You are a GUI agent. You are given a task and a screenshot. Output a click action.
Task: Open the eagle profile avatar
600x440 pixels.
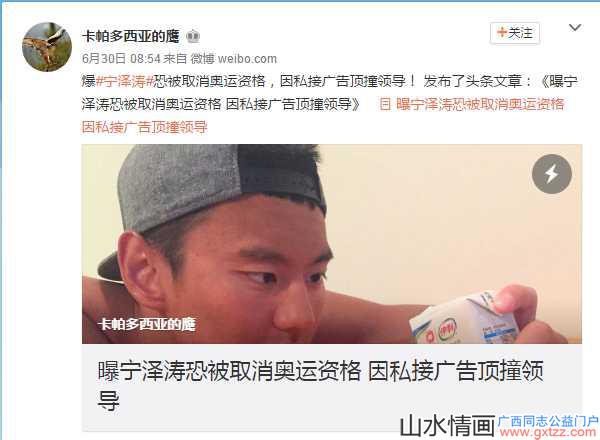[x=47, y=47]
